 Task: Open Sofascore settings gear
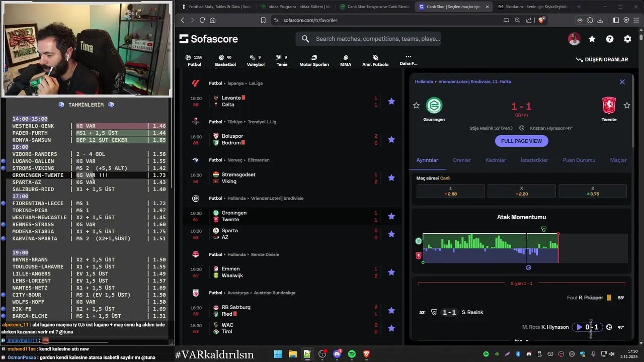click(x=627, y=39)
